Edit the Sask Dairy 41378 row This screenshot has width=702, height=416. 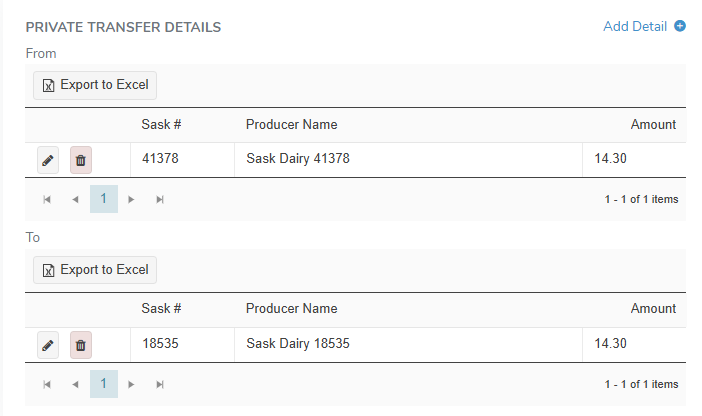(47, 160)
